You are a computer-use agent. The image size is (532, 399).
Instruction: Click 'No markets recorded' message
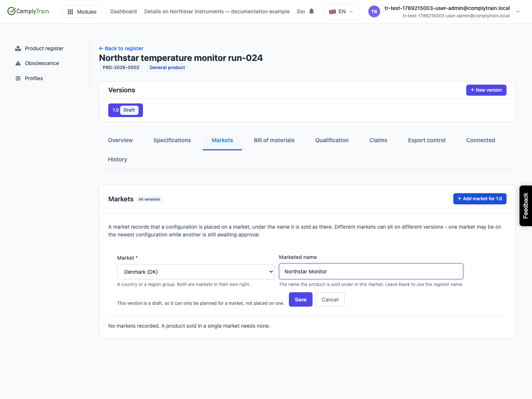(x=189, y=326)
